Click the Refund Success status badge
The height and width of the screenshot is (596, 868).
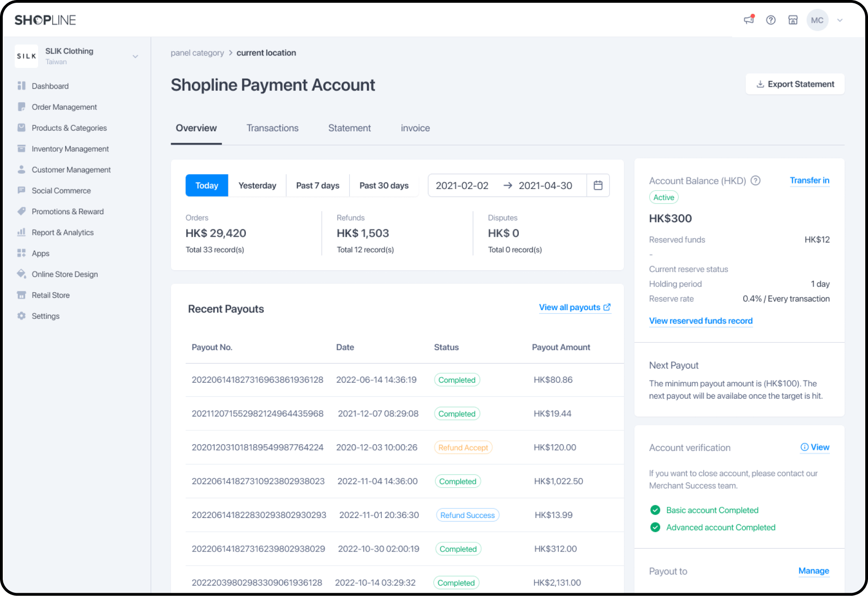click(x=467, y=515)
